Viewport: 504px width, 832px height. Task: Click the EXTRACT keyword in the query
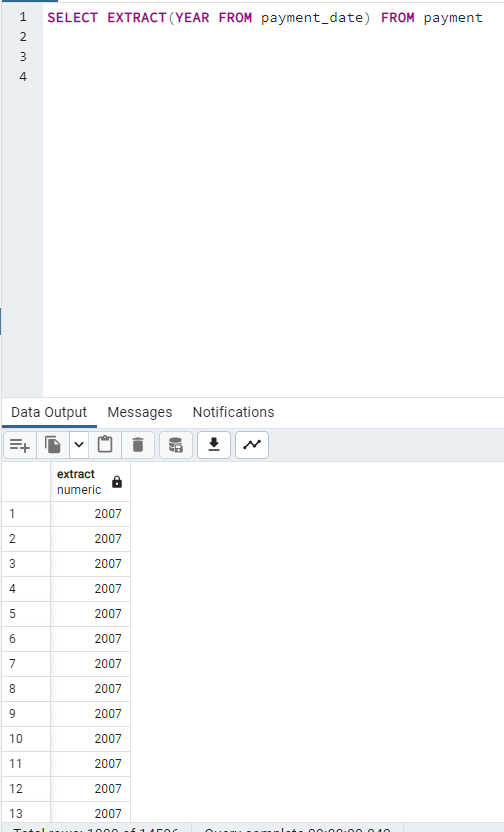pos(137,18)
